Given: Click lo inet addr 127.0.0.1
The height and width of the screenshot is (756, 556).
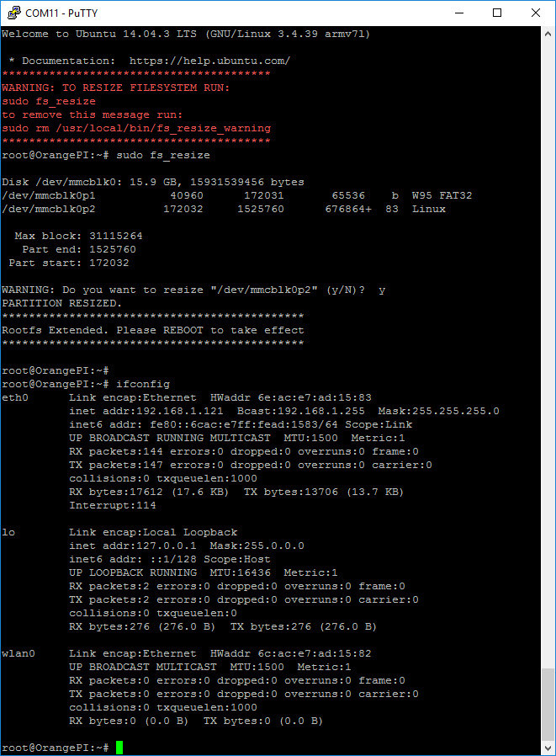Looking at the screenshot, I should 133,546.
